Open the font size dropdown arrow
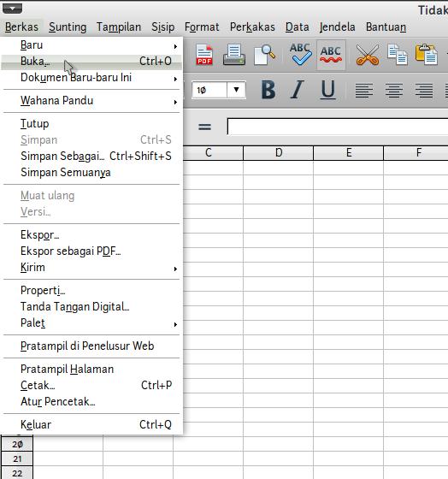 tap(236, 90)
